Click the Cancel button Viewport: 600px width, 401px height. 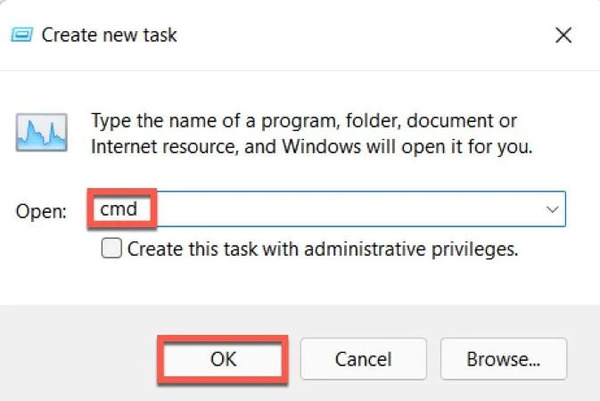pyautogui.click(x=363, y=359)
